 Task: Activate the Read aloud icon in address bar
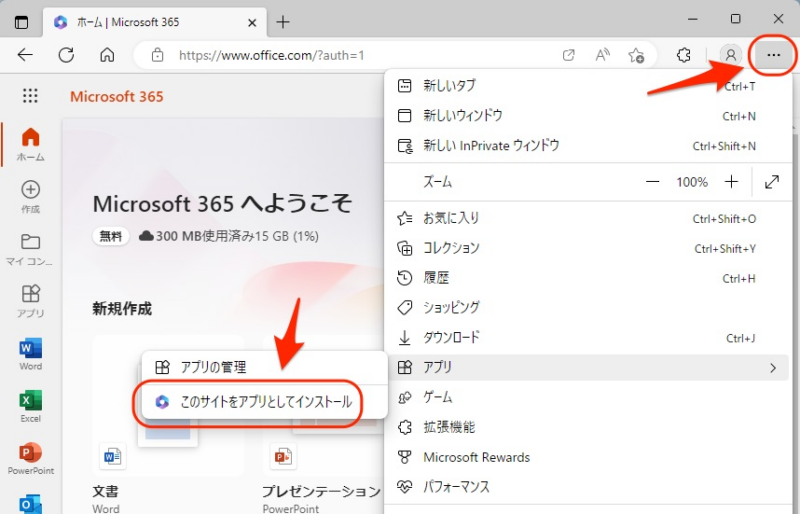tap(603, 55)
